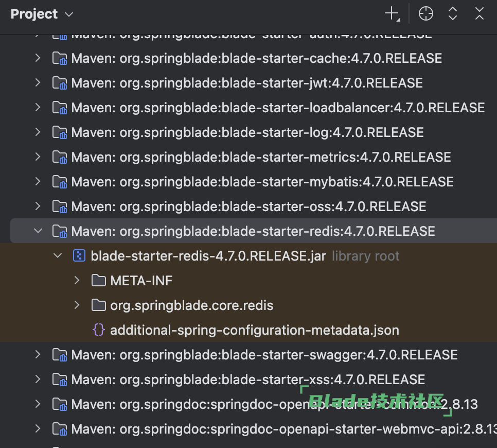
Task: Collapse the blade-starter-redis Maven library node
Action: tap(38, 231)
